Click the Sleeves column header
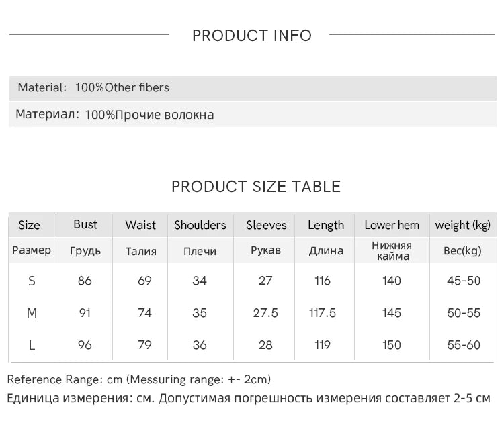 point(266,225)
